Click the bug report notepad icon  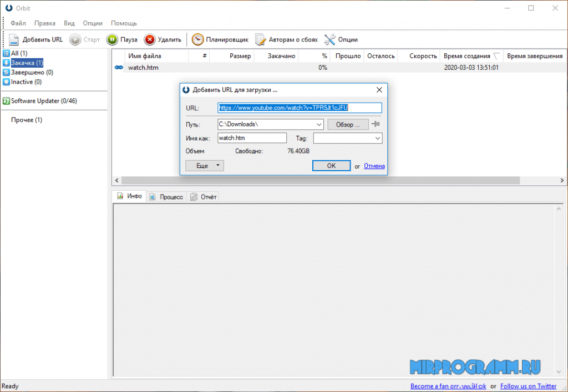click(x=261, y=39)
